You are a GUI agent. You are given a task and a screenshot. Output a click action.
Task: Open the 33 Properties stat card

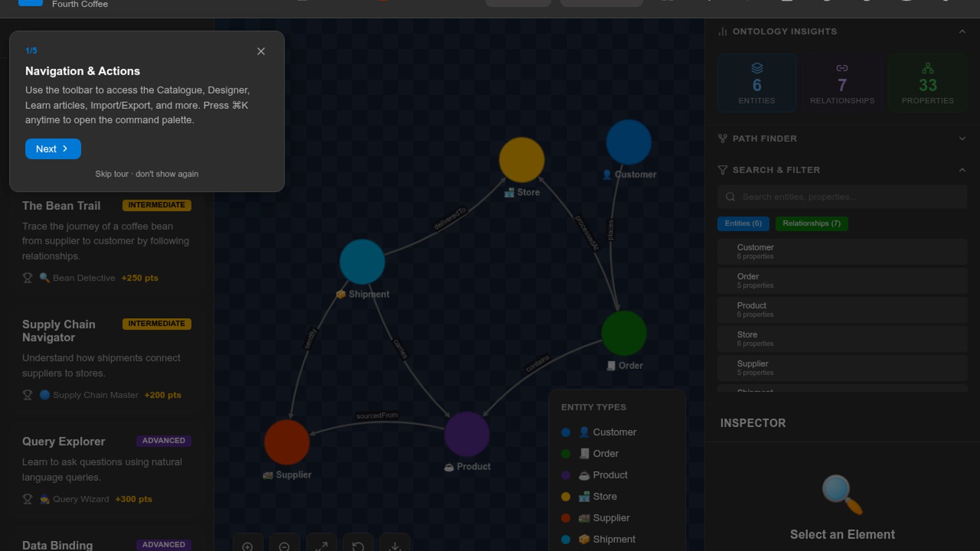point(927,83)
